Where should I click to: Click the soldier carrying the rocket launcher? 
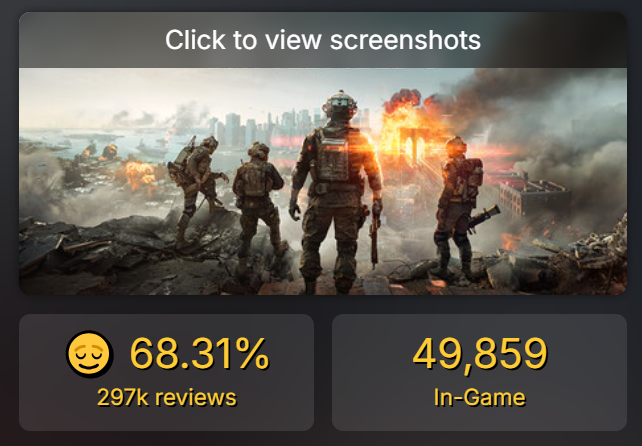462,209
